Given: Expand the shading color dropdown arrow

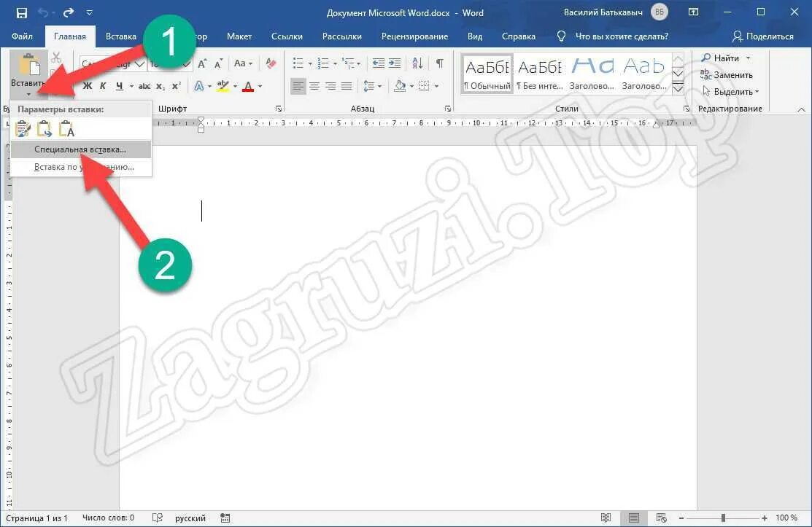Looking at the screenshot, I should point(411,86).
